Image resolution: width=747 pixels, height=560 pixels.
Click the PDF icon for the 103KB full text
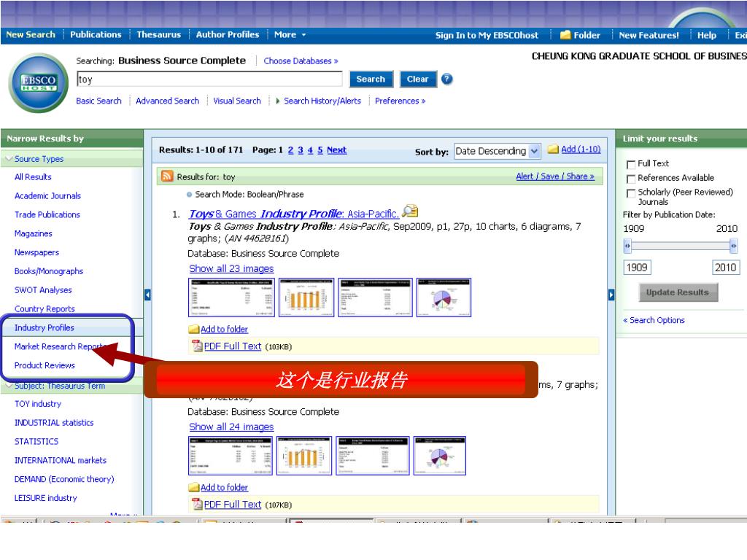pyautogui.click(x=197, y=346)
